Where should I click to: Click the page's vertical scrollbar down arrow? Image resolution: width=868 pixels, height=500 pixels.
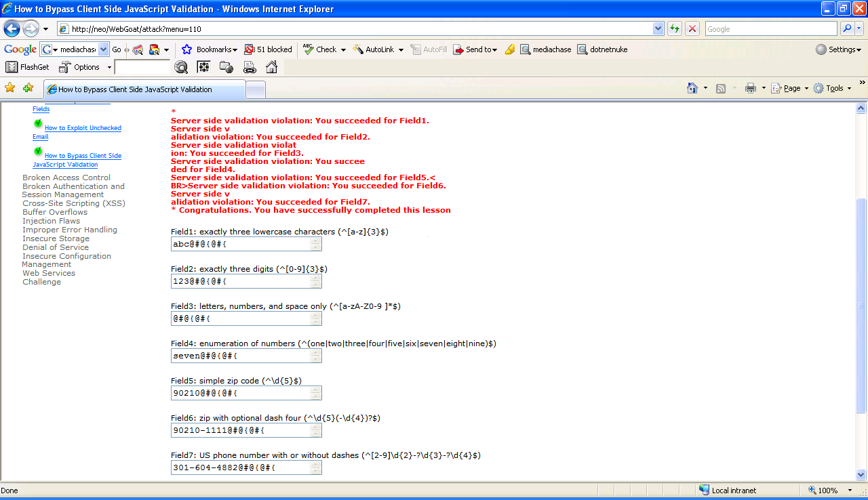pos(861,475)
